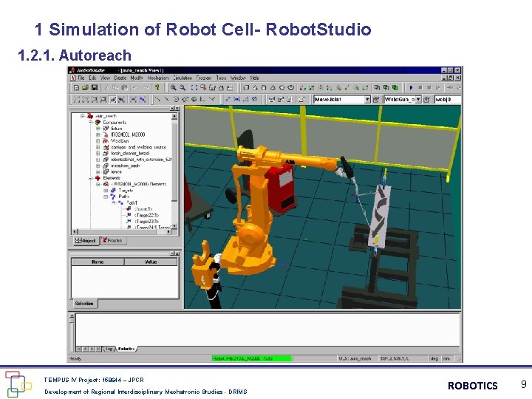Click the Elements red node icon

(98, 178)
